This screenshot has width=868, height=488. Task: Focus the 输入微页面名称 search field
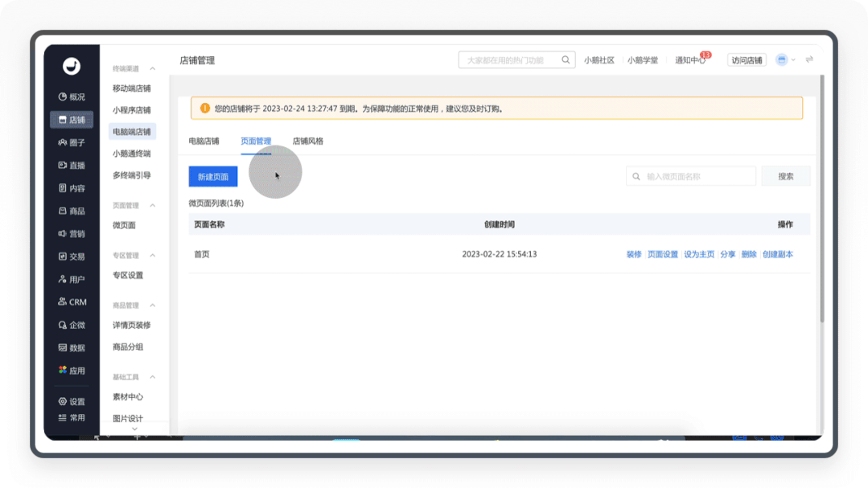click(691, 176)
